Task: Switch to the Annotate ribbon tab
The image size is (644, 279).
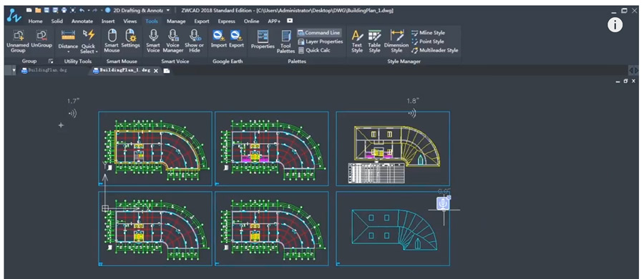Action: point(82,21)
